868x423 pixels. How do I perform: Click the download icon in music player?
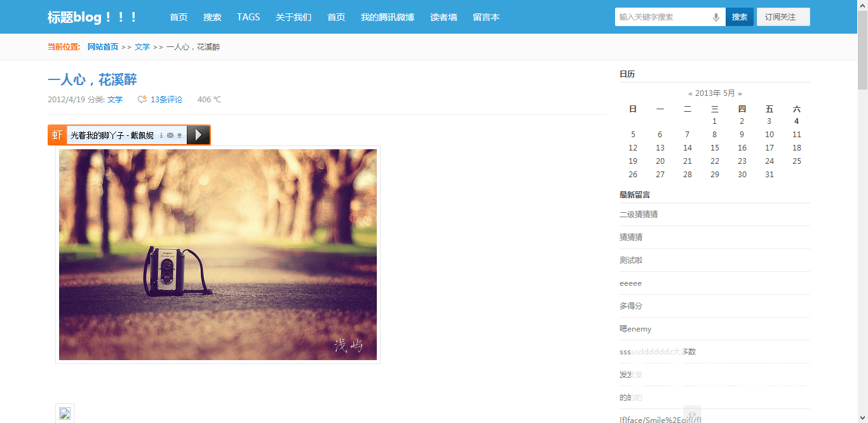tap(179, 135)
